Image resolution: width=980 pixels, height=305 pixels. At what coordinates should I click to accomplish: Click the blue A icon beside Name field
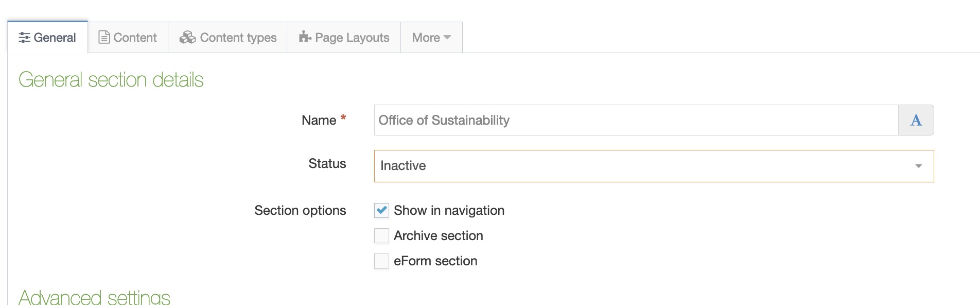(916, 121)
